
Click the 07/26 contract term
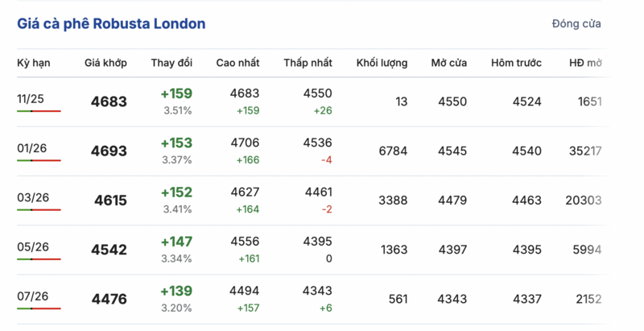tap(33, 296)
